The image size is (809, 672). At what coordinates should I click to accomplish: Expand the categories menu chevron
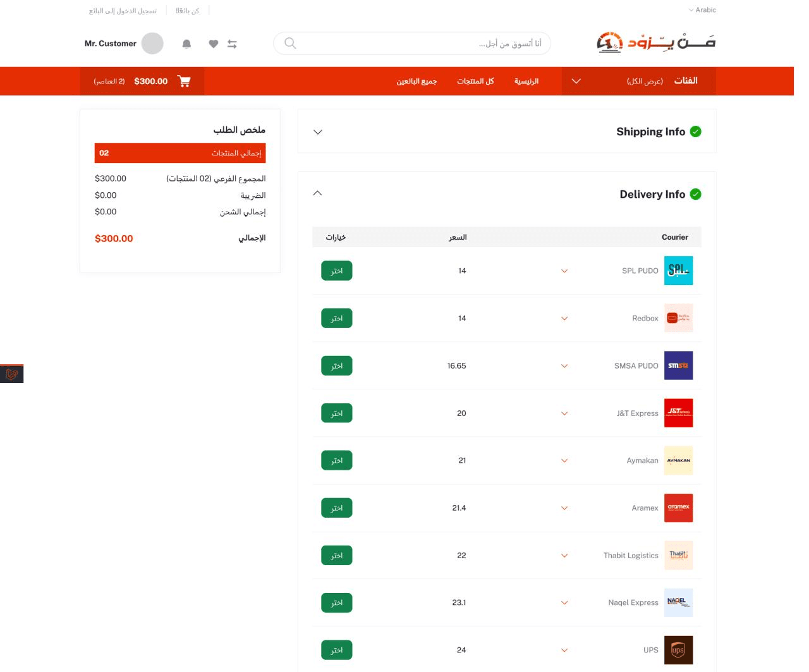pos(576,81)
